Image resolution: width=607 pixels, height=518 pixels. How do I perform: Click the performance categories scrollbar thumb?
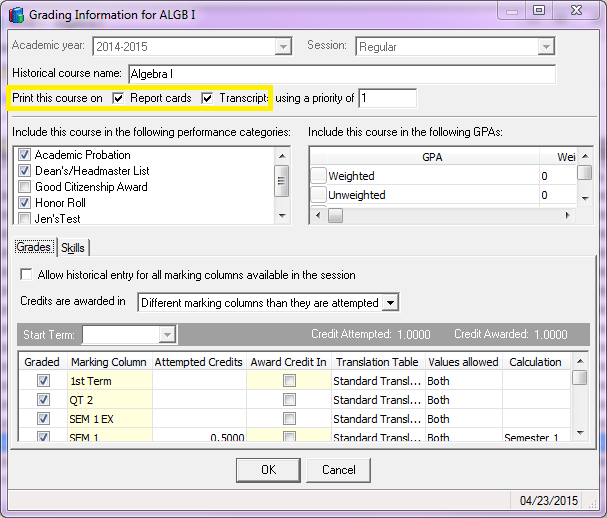[281, 181]
